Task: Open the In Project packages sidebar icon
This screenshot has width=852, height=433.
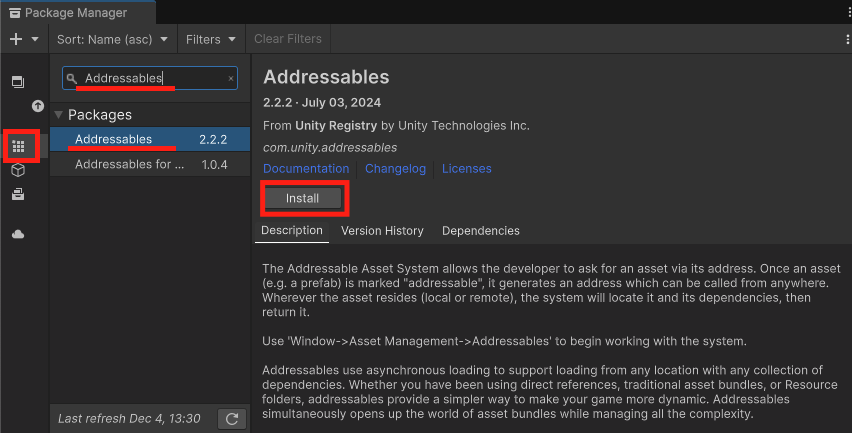Action: [x=18, y=82]
